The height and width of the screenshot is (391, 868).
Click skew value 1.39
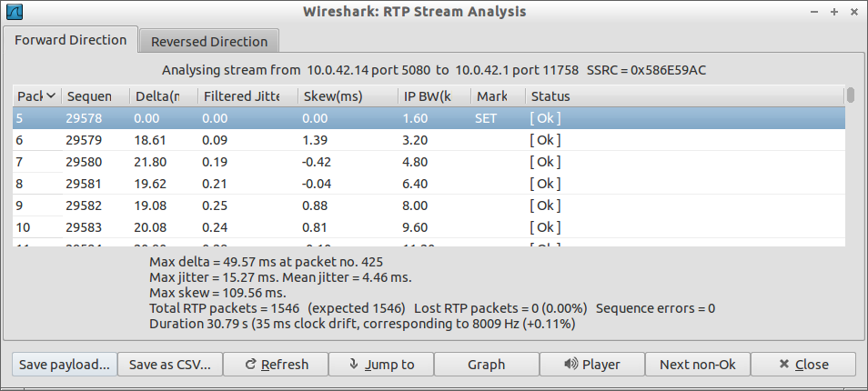315,140
